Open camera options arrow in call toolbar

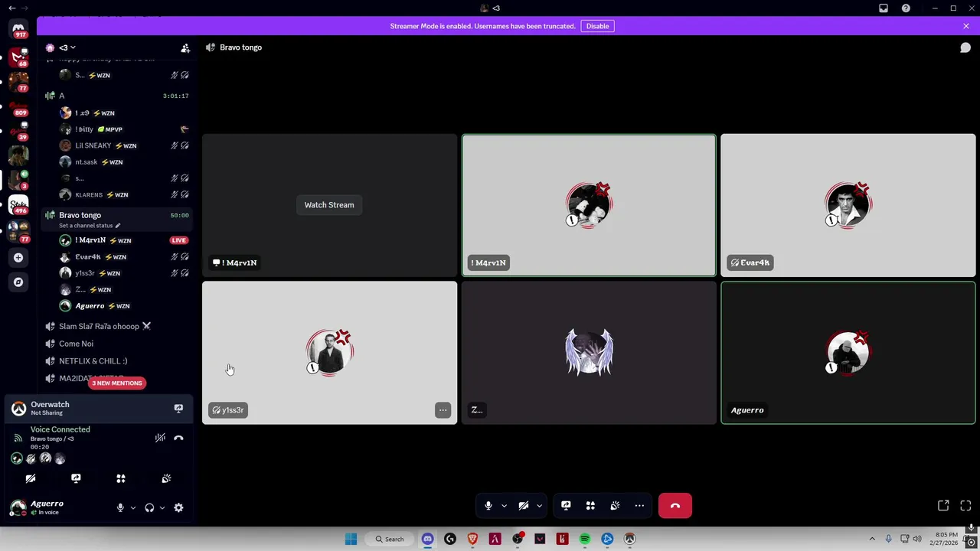pos(539,506)
